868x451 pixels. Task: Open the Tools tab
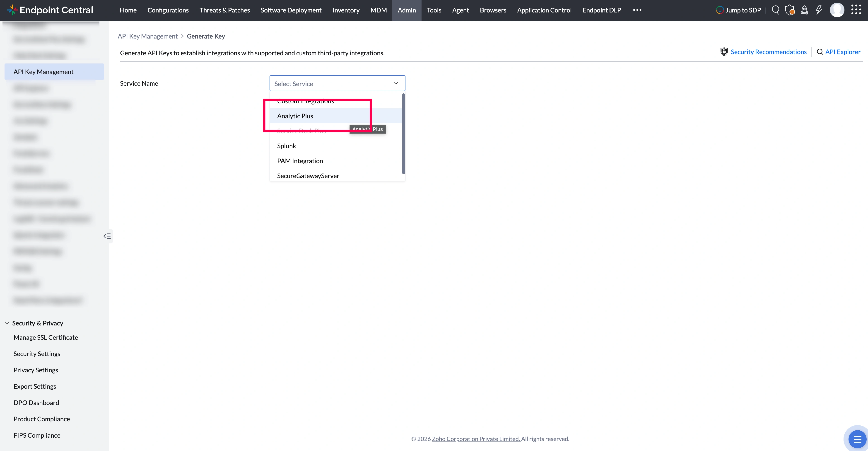pyautogui.click(x=434, y=10)
